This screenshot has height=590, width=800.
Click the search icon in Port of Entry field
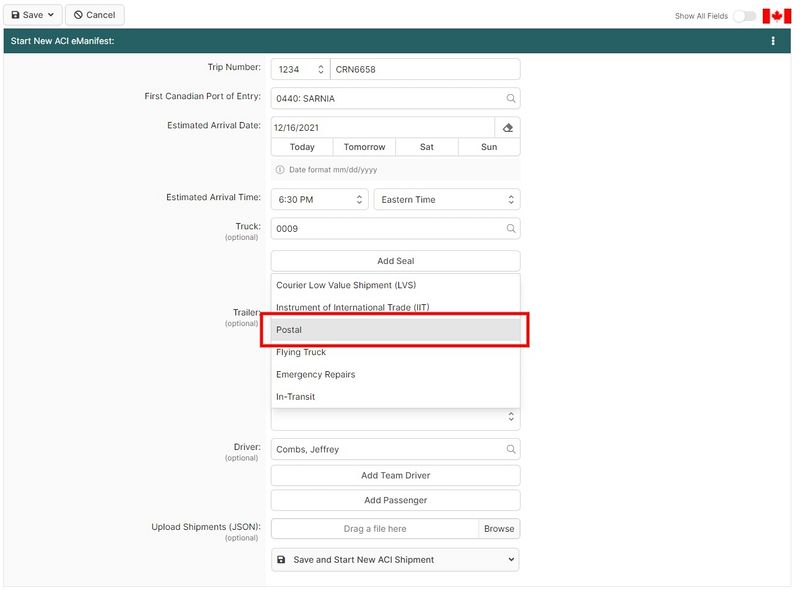(x=510, y=98)
